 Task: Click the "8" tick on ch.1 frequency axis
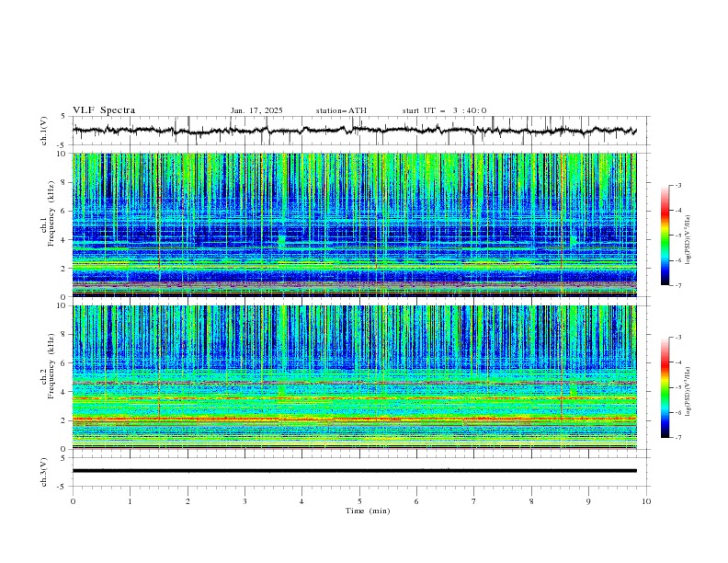click(64, 182)
